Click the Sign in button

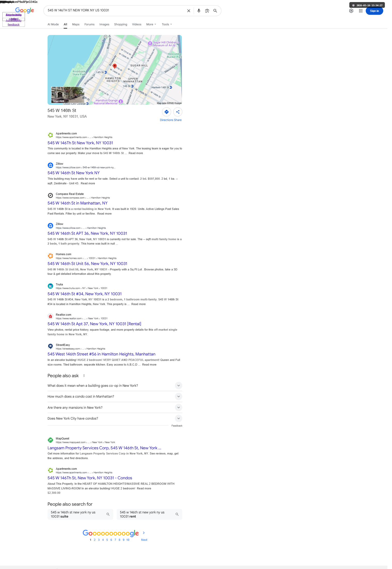(x=374, y=11)
